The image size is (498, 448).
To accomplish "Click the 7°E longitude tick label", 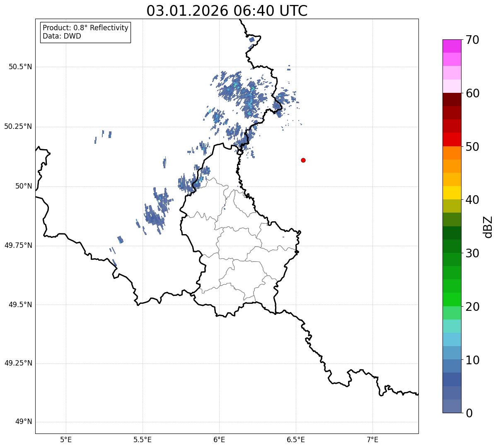I will [x=373, y=440].
